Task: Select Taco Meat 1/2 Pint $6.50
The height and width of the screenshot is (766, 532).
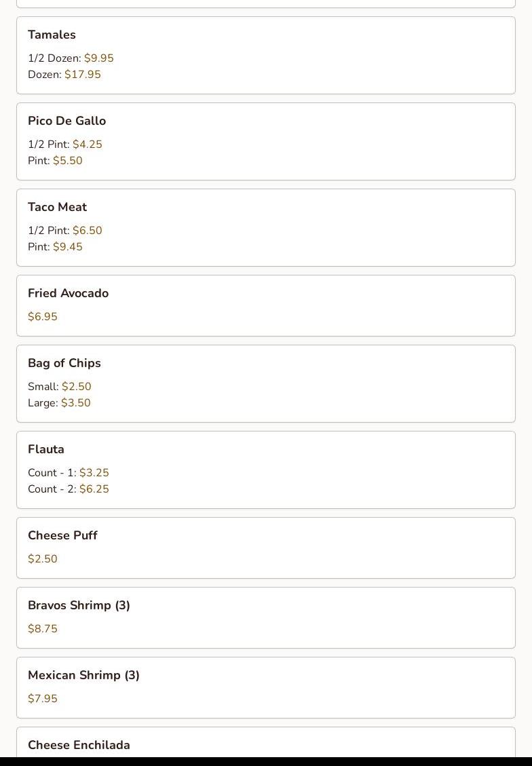Action: [65, 231]
